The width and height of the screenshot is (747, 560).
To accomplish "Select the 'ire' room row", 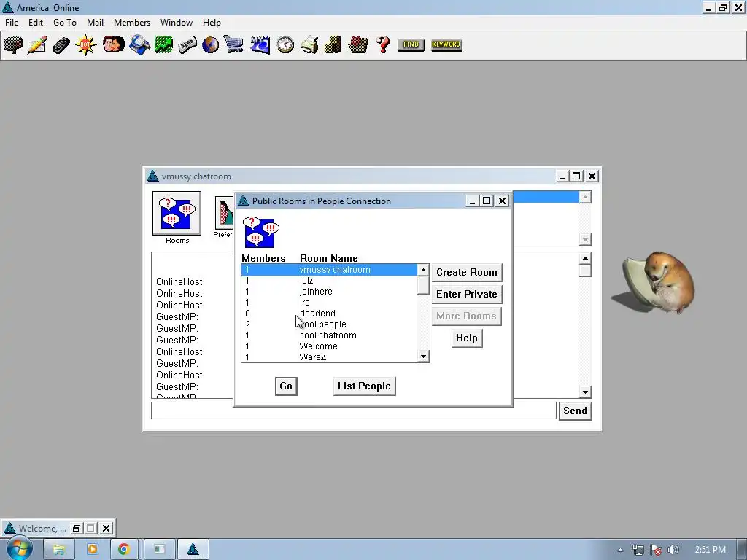I will pyautogui.click(x=329, y=303).
